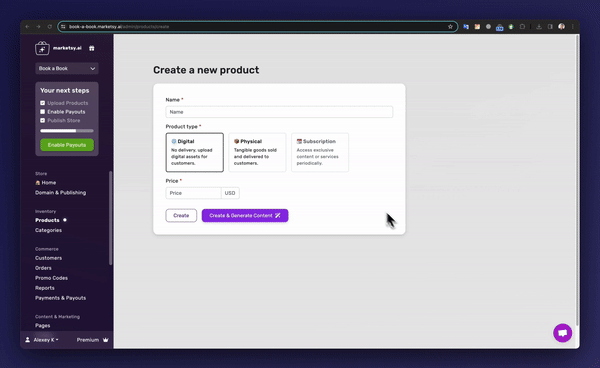The height and width of the screenshot is (368, 600).
Task: Open the browser profile avatar
Action: [x=561, y=27]
